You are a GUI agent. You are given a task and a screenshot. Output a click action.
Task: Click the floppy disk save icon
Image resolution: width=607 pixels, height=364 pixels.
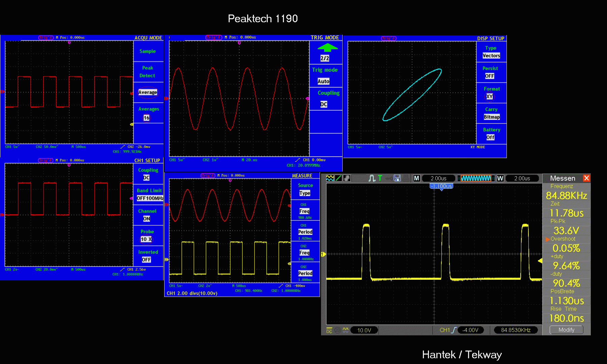coord(397,178)
